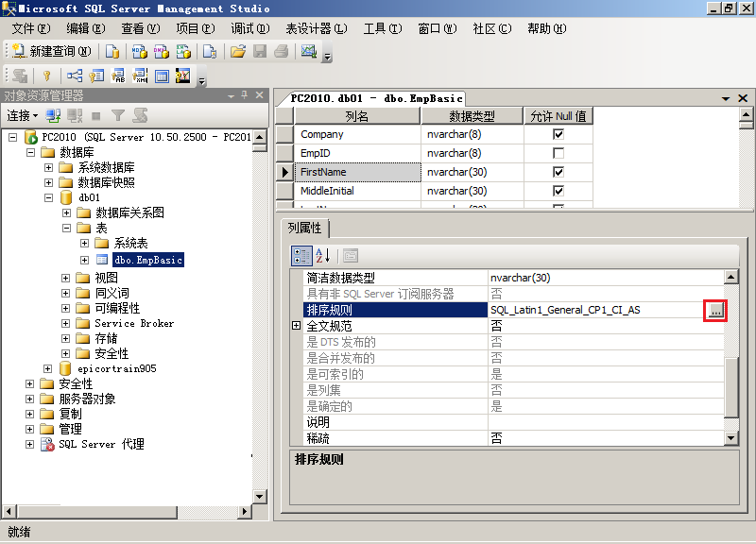
Task: Click the Object Explorer vertical scrollbar down arrow
Action: pos(259,496)
